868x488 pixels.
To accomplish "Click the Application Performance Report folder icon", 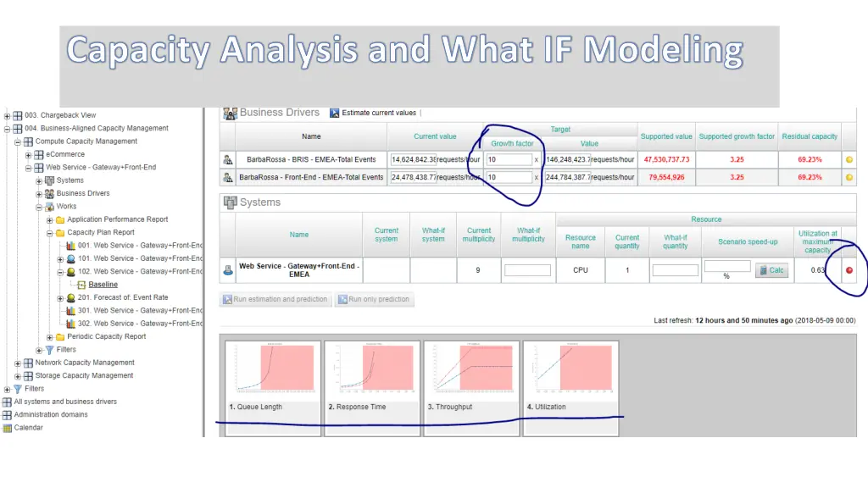I will [60, 219].
